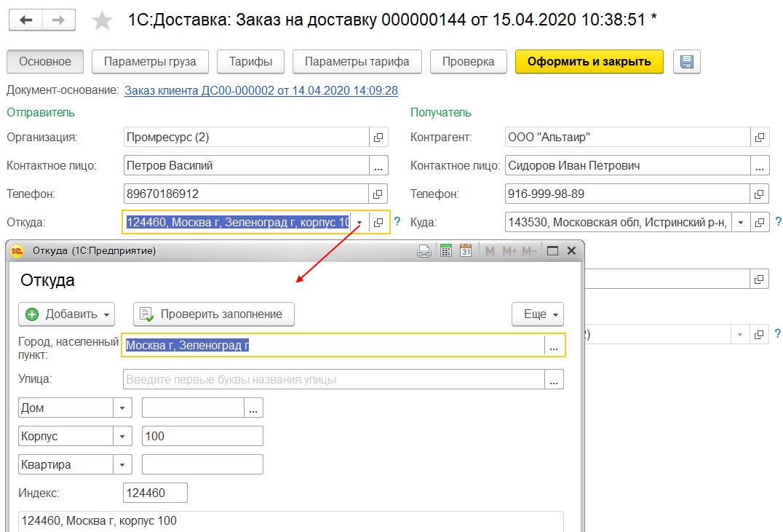Image resolution: width=783 pixels, height=532 pixels.
Task: Expand the Квартира type dropdown
Action: click(x=122, y=464)
